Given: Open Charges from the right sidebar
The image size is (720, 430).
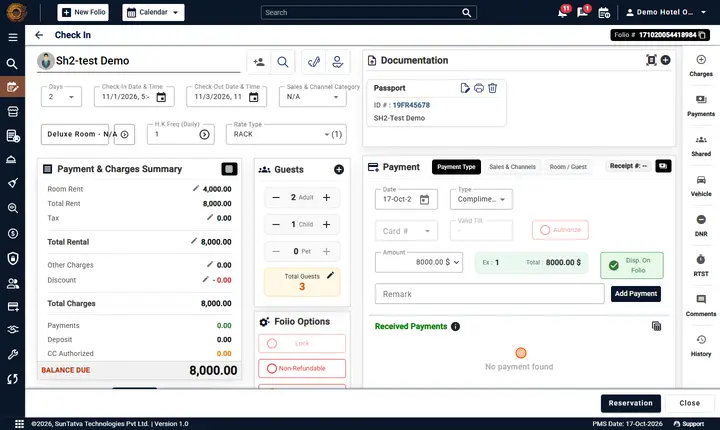Looking at the screenshot, I should [x=701, y=66].
